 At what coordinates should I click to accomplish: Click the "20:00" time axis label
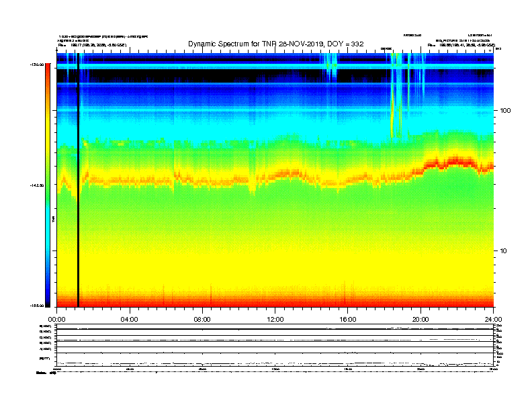[x=420, y=320]
